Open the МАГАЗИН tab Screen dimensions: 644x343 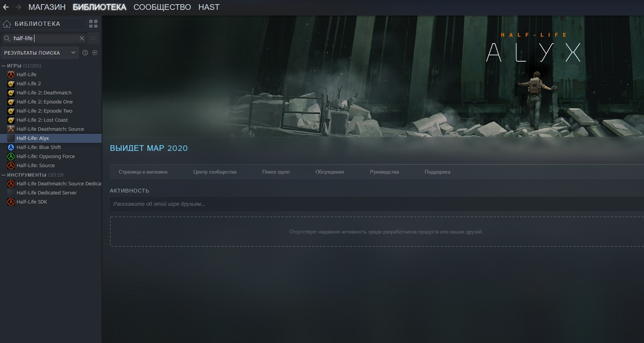click(47, 7)
